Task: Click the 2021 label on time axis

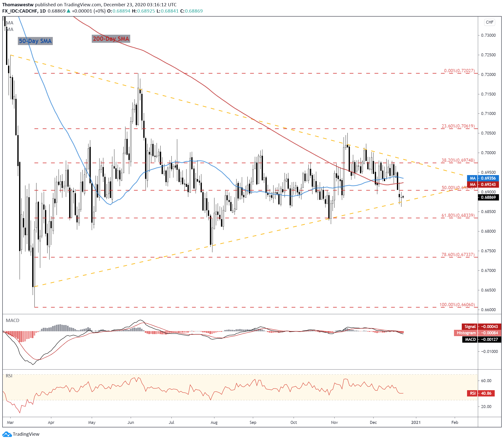Action: click(416, 422)
